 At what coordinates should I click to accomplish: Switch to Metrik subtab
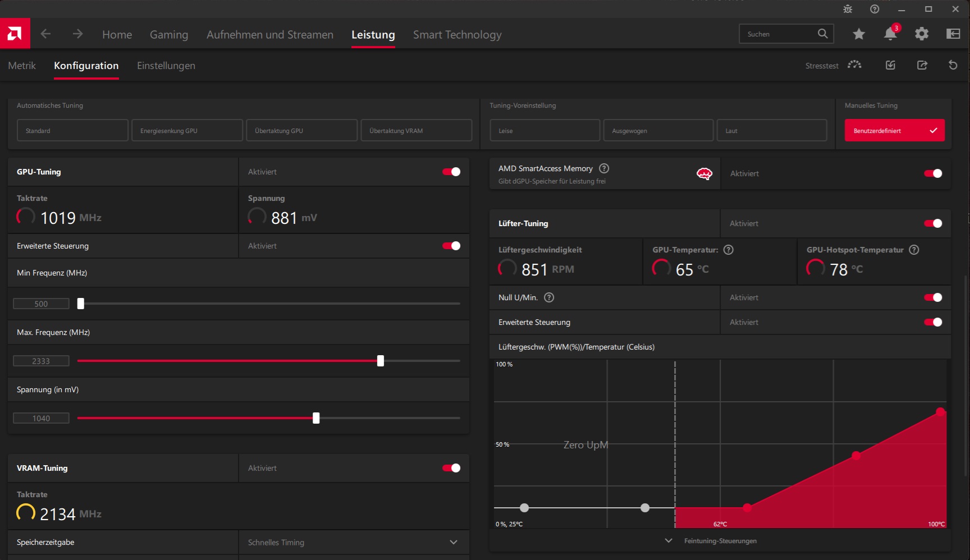click(x=22, y=66)
